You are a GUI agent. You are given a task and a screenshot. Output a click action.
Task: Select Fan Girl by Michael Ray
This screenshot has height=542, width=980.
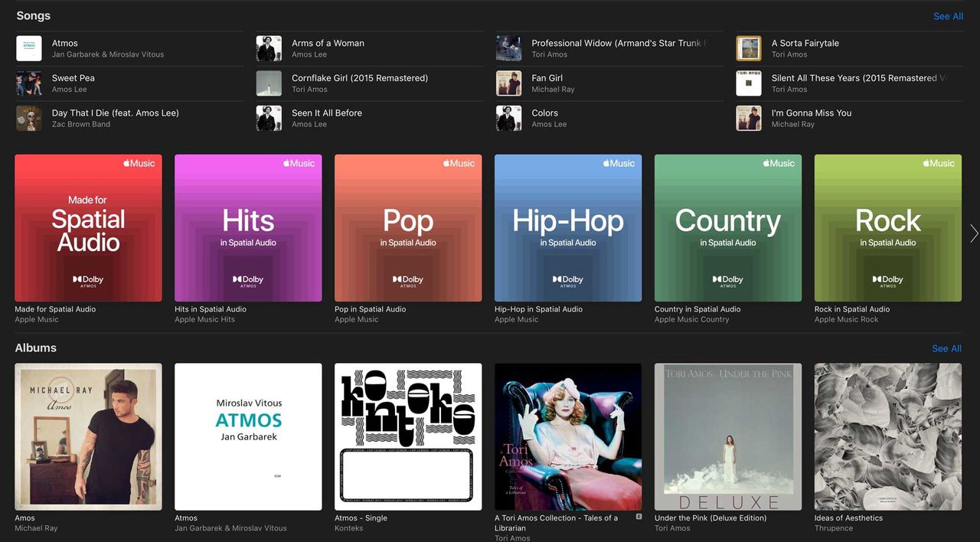(609, 83)
